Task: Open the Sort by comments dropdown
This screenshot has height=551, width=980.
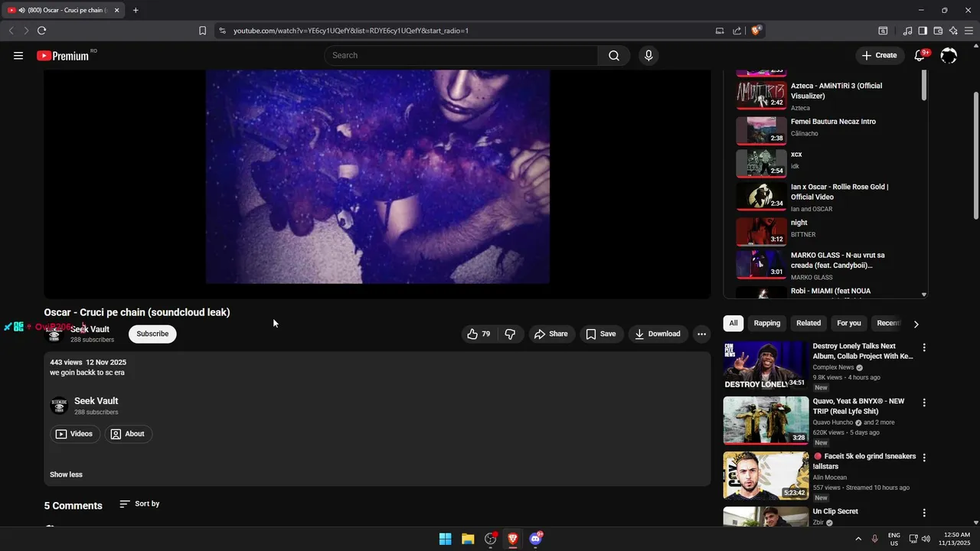Action: [139, 504]
